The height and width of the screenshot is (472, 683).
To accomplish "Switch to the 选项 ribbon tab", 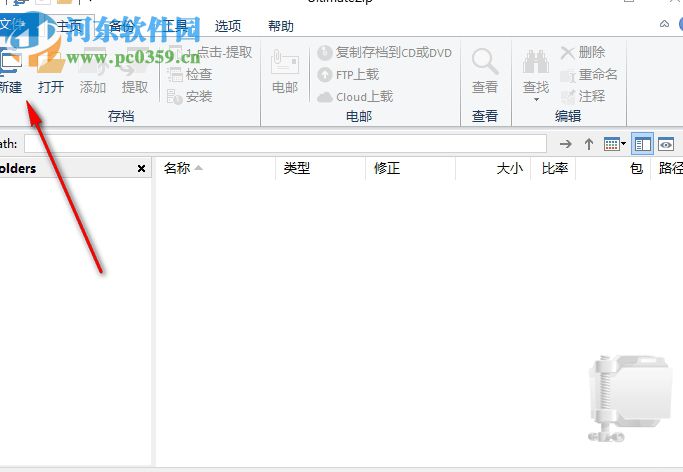I will point(228,26).
